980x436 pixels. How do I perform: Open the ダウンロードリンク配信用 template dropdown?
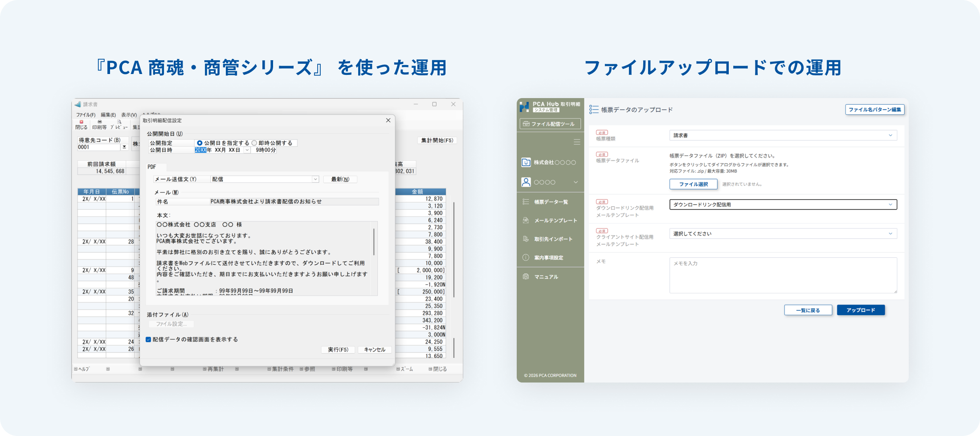point(783,205)
